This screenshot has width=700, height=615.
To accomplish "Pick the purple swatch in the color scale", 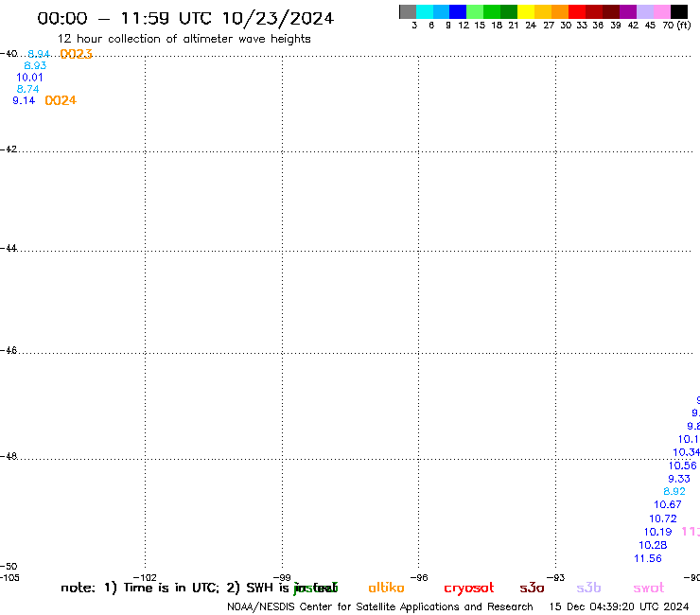I will [628, 11].
